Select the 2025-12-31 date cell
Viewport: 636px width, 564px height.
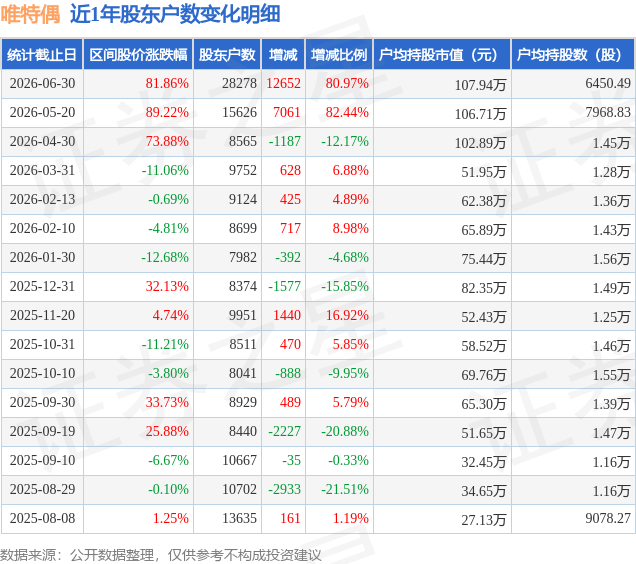pos(42,286)
